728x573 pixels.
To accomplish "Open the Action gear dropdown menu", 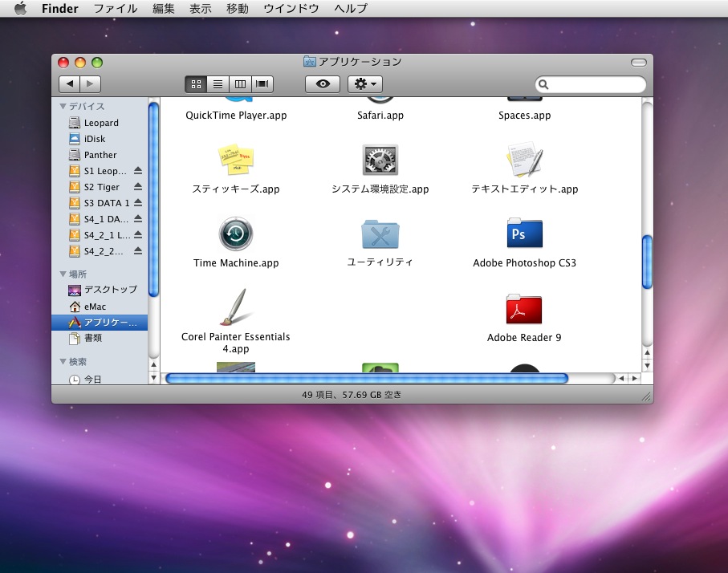I will (365, 84).
